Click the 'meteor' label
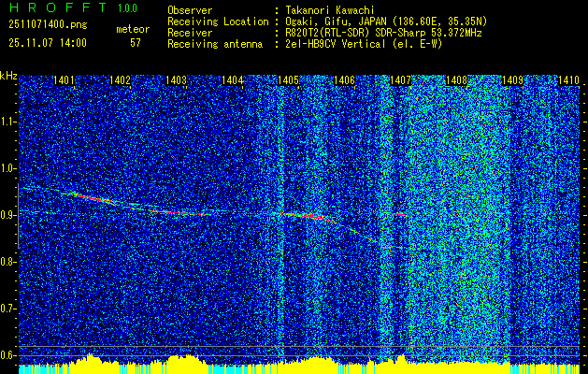Viewport: 588px width, 374px height. [133, 29]
